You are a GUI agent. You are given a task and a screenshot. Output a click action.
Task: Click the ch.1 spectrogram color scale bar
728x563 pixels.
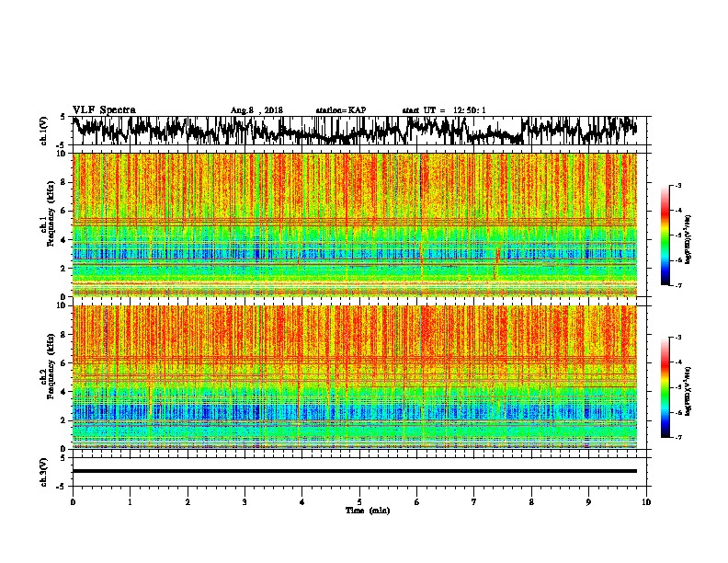[665, 236]
